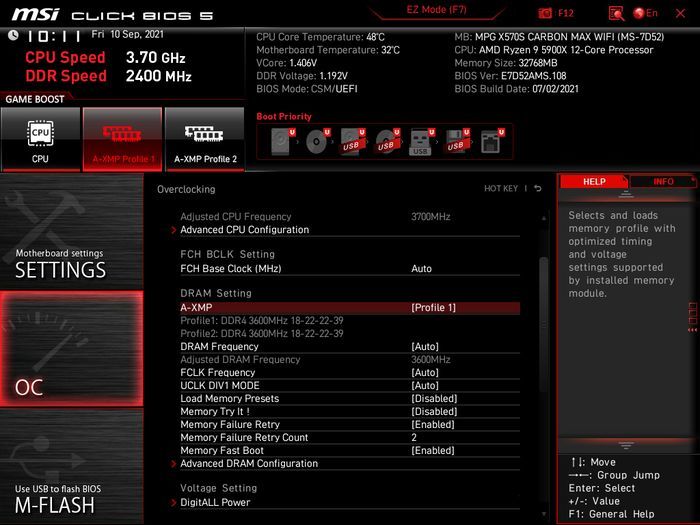Open the HOT KEY menu

coord(501,188)
